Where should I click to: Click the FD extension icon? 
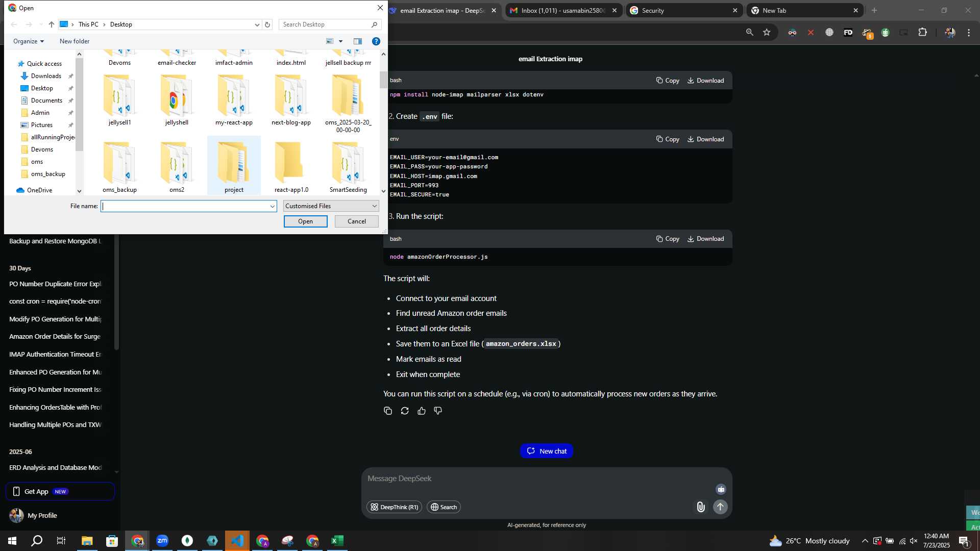(848, 32)
